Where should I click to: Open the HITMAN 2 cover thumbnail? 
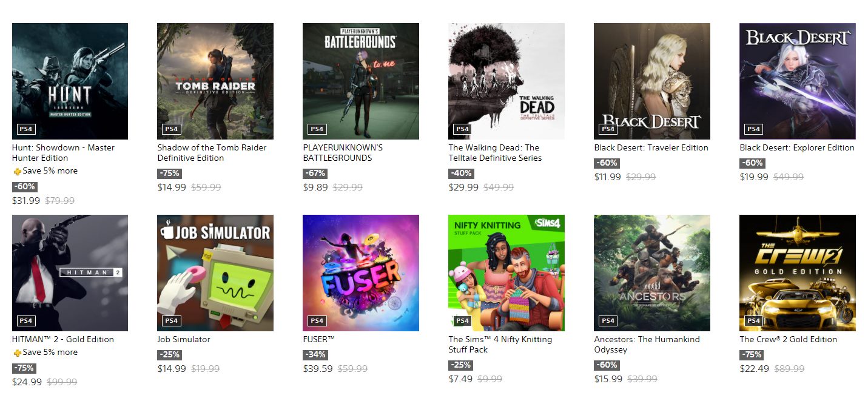click(70, 273)
